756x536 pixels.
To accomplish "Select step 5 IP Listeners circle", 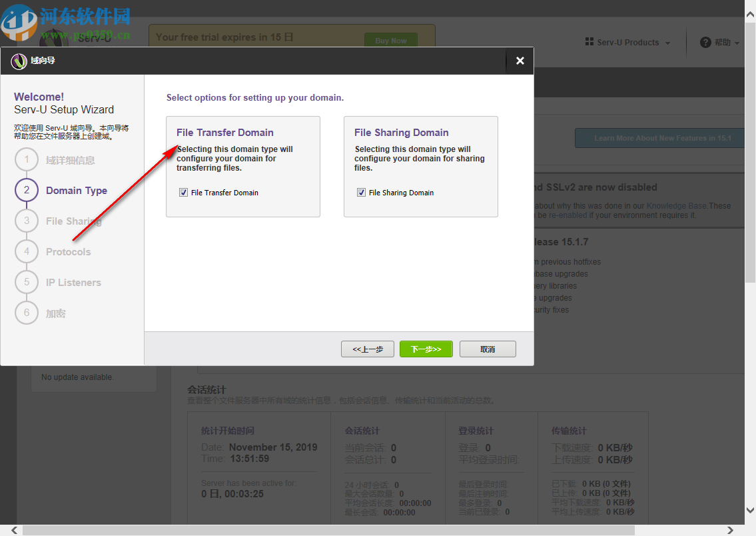I will point(27,282).
